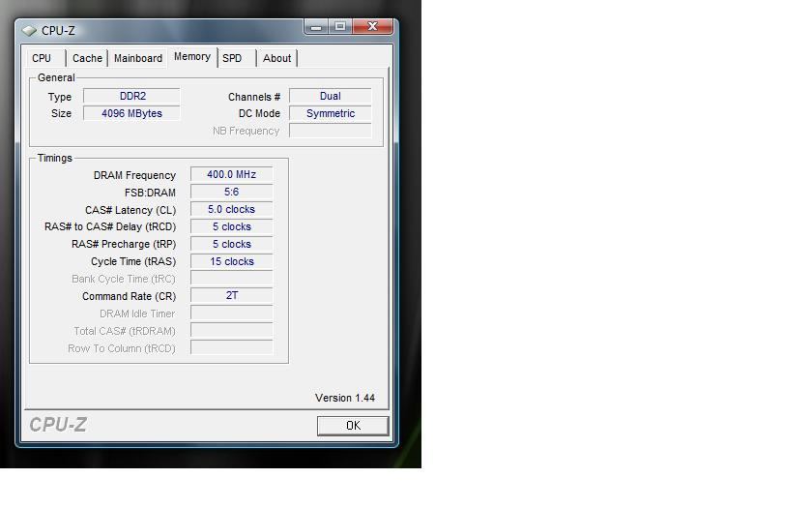This screenshot has width=812, height=508.
Task: Click the DC Mode label
Action: (x=259, y=113)
